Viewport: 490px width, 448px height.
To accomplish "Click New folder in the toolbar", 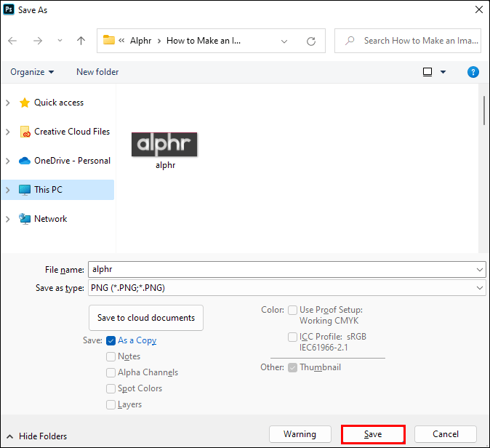I will 97,72.
